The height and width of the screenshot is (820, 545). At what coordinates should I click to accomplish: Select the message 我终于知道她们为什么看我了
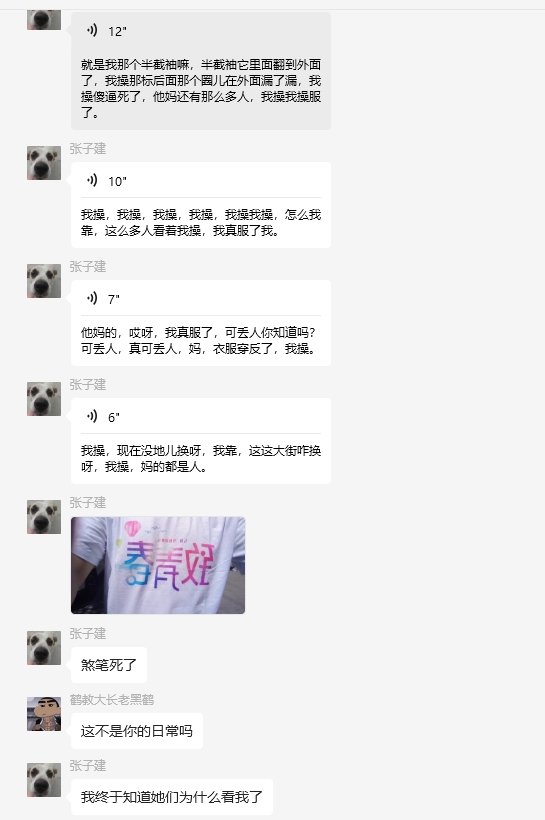pos(172,797)
